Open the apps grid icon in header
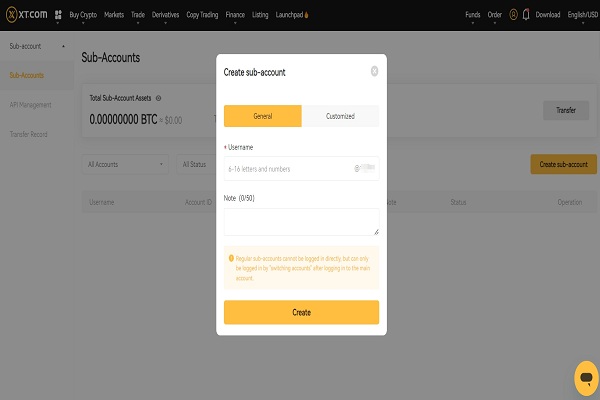Screen dimensions: 600x400 tap(58, 15)
